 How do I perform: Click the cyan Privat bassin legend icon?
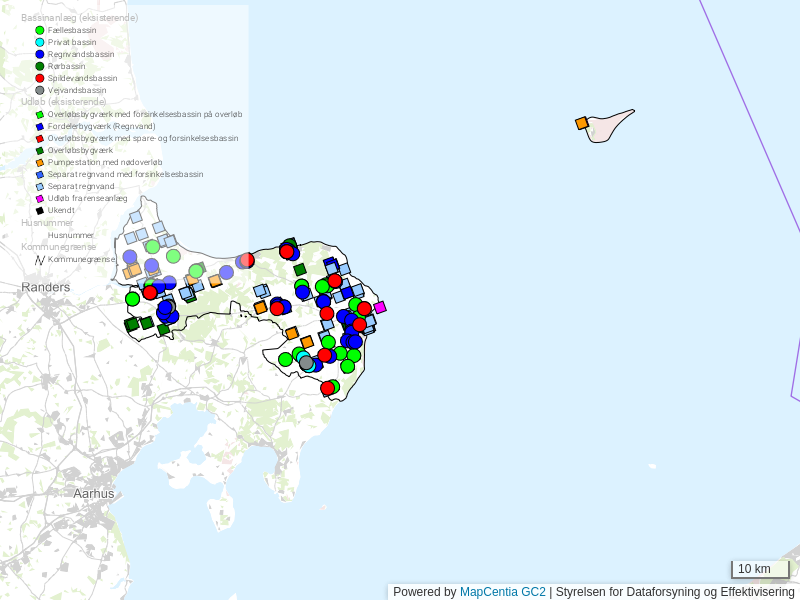point(40,42)
